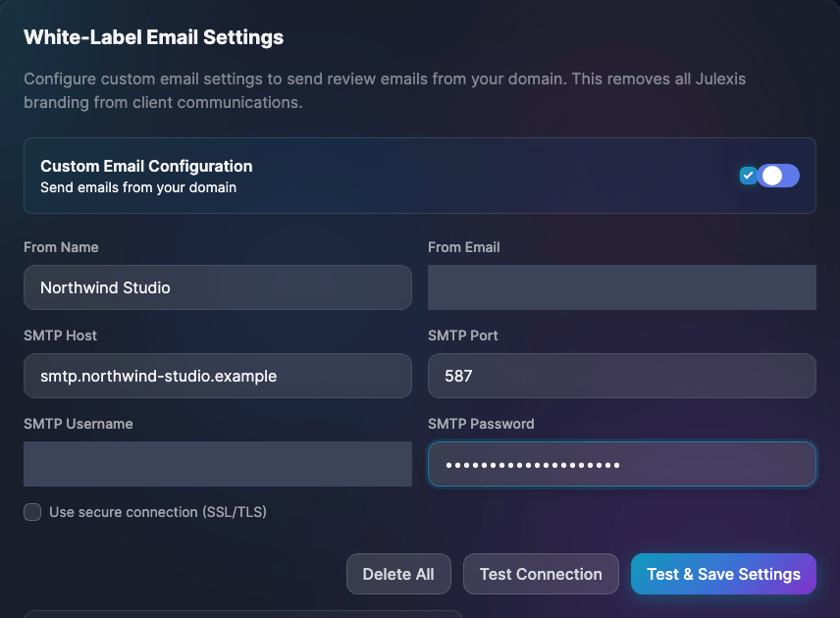Click the description paragraph mentioning Julexis branding
The width and height of the screenshot is (840, 618).
(x=385, y=90)
